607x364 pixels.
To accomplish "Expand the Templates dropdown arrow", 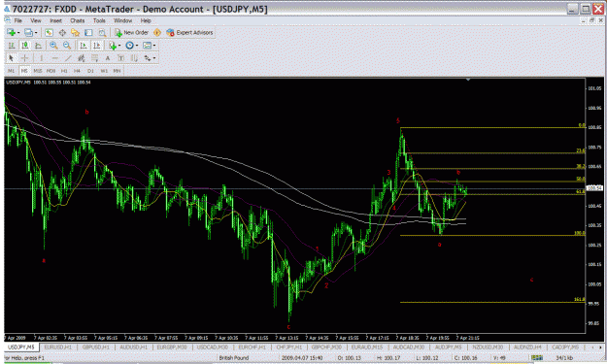I will coord(154,46).
